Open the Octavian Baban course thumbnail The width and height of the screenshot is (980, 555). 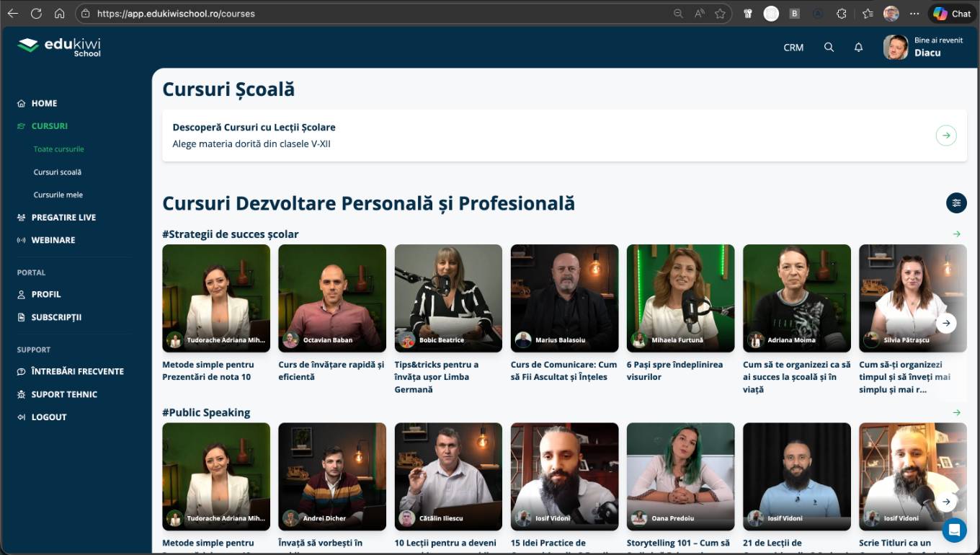(332, 298)
